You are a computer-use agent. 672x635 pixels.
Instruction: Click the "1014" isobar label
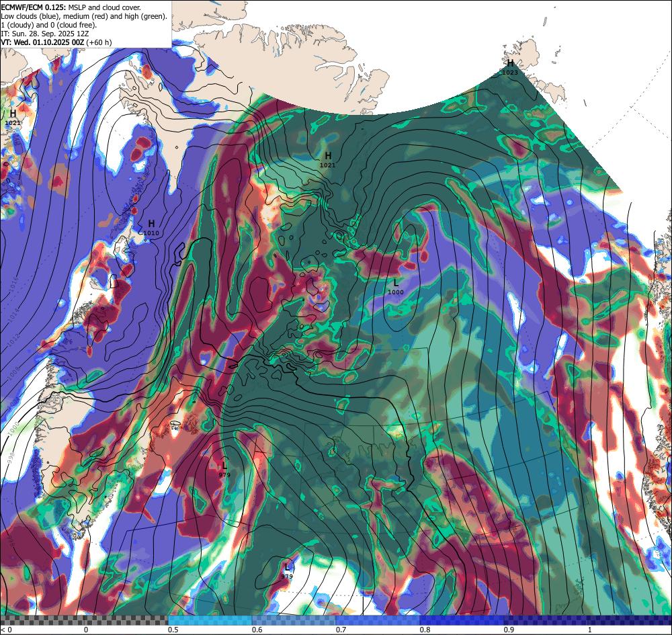(x=15, y=314)
